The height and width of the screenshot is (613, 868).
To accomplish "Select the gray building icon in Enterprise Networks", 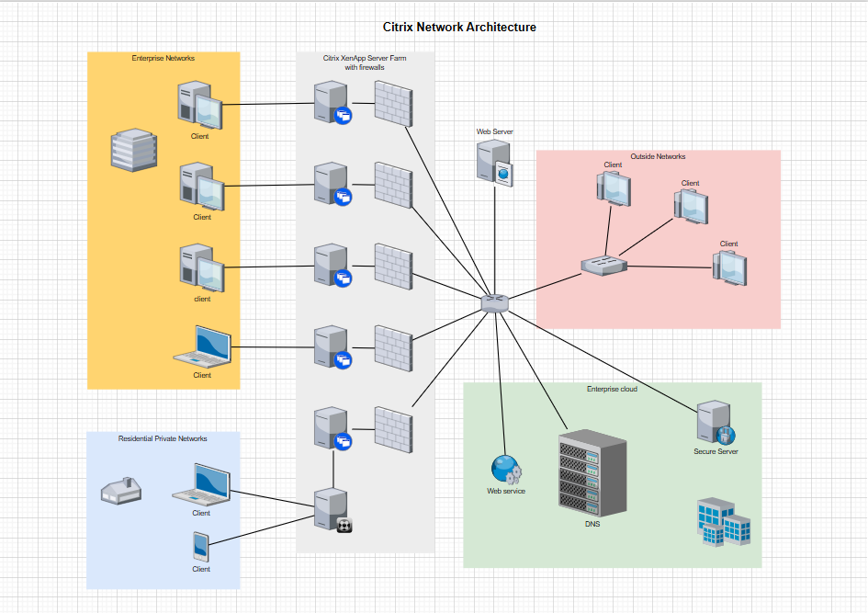I will 134,150.
